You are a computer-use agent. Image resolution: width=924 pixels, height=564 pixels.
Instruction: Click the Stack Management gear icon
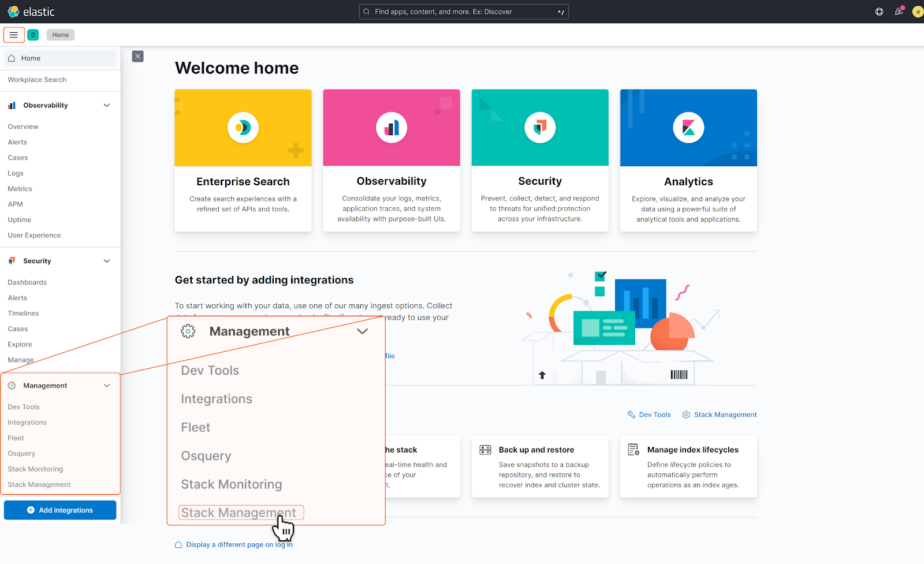click(x=685, y=414)
